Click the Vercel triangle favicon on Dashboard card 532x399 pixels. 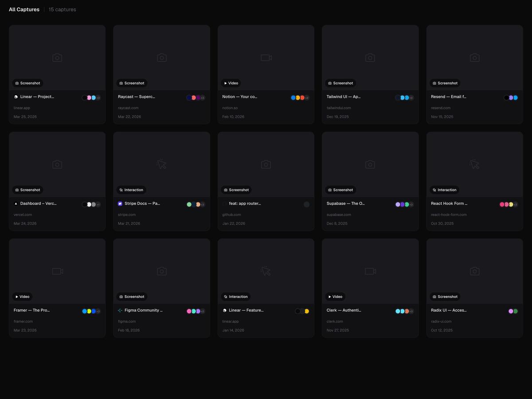pyautogui.click(x=16, y=203)
